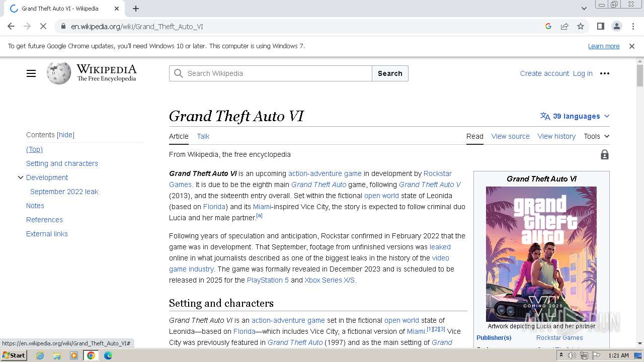Close the Grand Theft Auto VI tab

[117, 9]
